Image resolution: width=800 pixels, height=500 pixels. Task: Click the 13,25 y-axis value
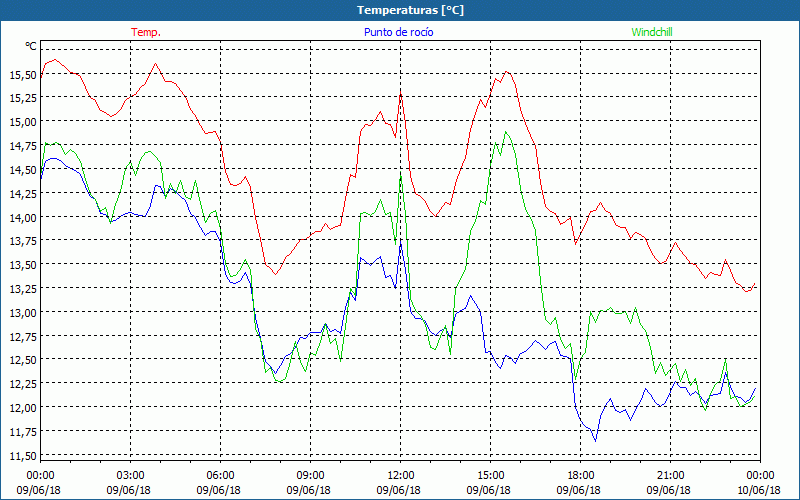23,288
